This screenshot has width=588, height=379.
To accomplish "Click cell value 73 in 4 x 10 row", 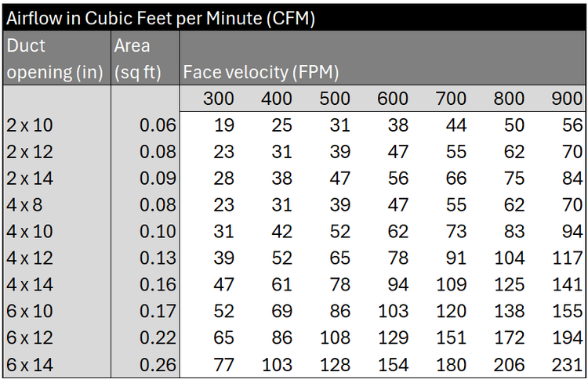I will 456,232.
